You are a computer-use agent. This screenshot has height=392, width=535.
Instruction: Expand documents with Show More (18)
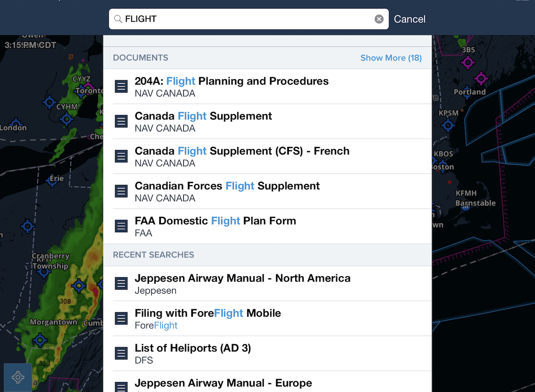[x=391, y=58]
